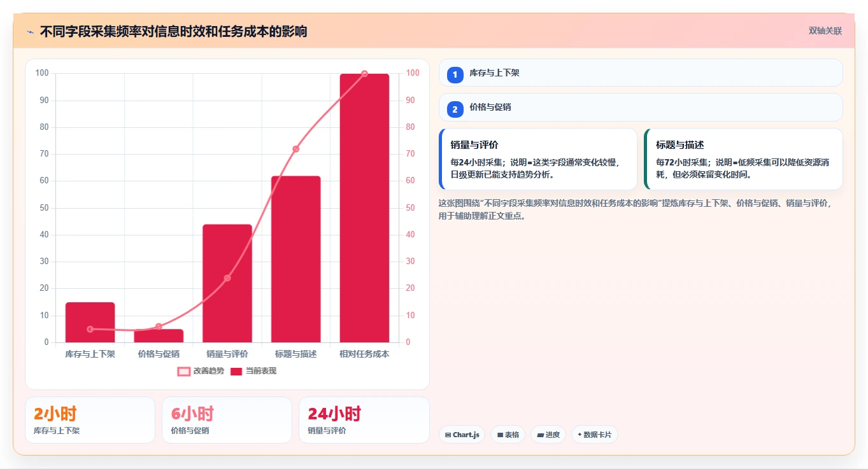
Task: Click the 价格与促销 bar in chart
Action: (x=159, y=335)
